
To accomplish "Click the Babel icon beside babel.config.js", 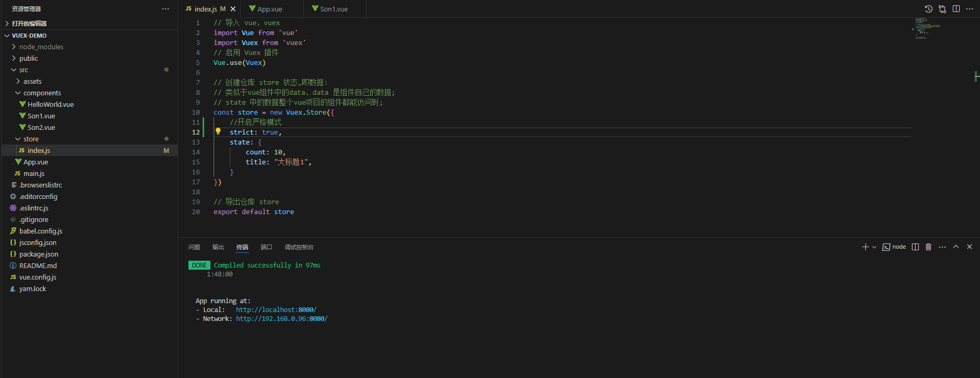I will (13, 231).
